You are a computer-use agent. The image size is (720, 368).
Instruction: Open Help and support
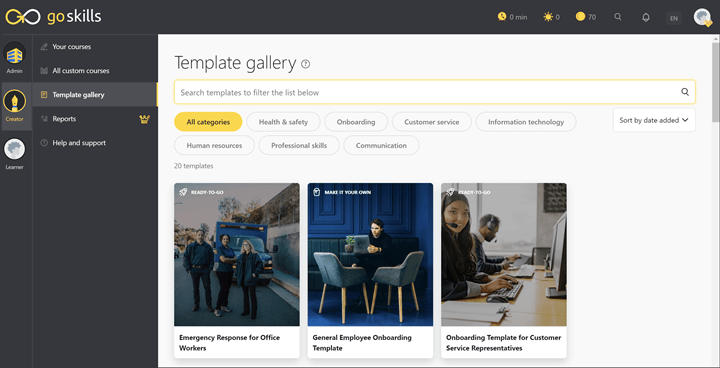click(x=79, y=143)
